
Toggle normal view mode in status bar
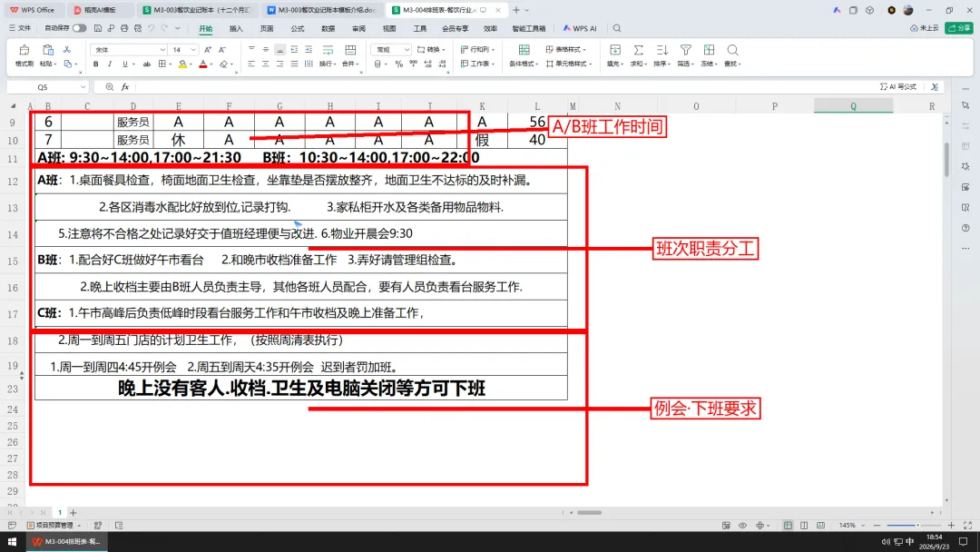point(788,525)
